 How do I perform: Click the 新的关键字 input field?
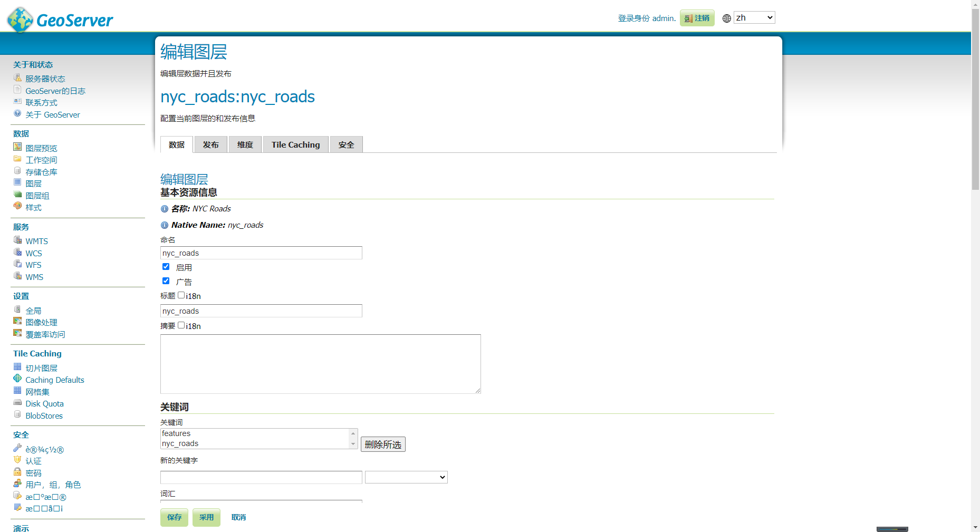point(261,477)
